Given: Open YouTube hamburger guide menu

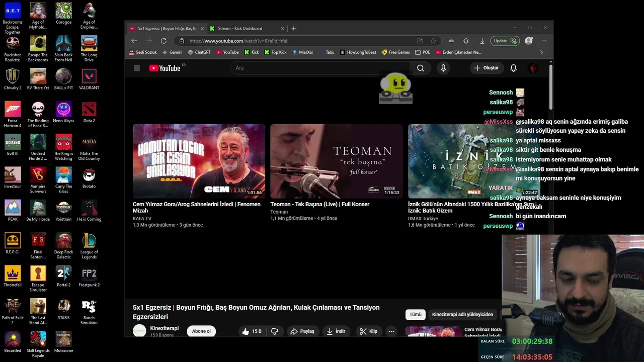Looking at the screenshot, I should (x=137, y=68).
